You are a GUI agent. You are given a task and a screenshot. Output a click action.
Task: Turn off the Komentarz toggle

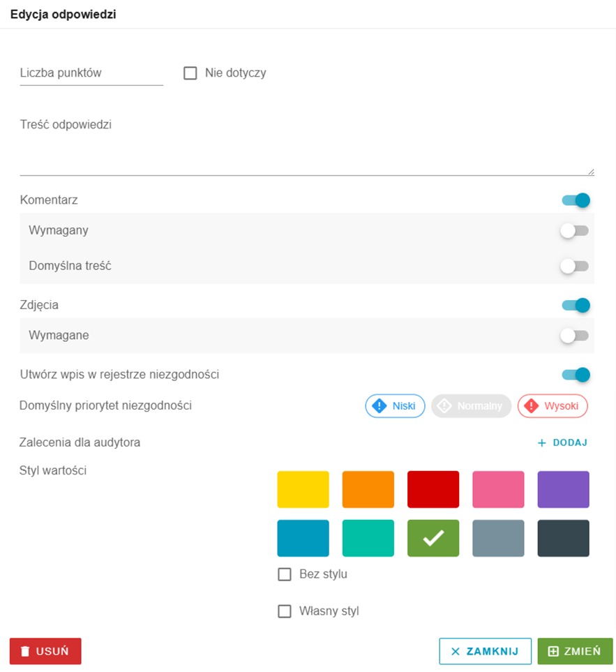tap(576, 200)
